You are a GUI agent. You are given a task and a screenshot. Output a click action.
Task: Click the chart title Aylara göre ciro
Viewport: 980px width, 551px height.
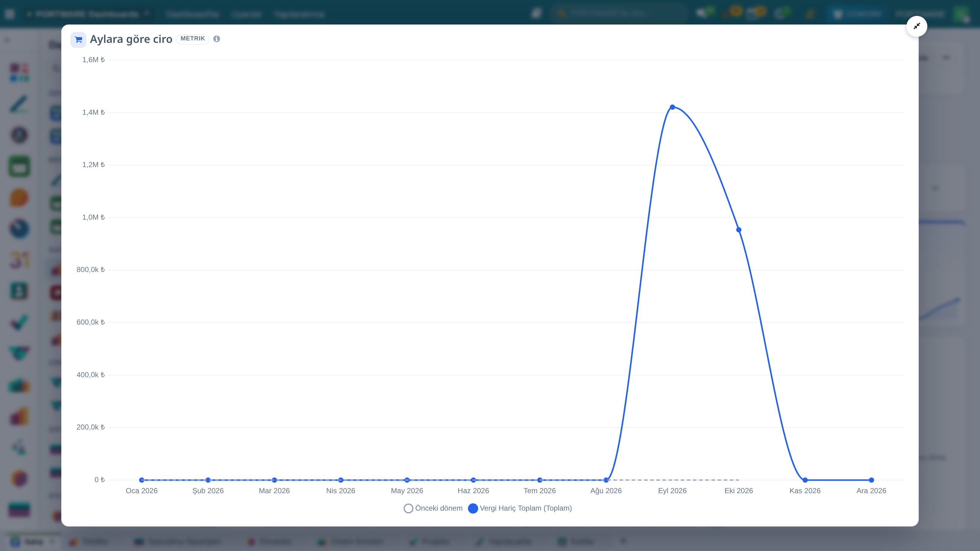click(x=131, y=39)
